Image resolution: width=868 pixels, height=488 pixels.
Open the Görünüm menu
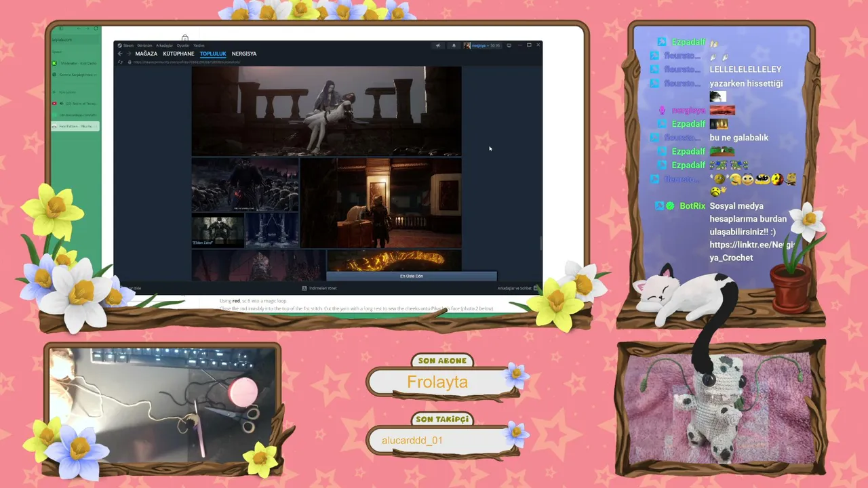[x=145, y=45]
